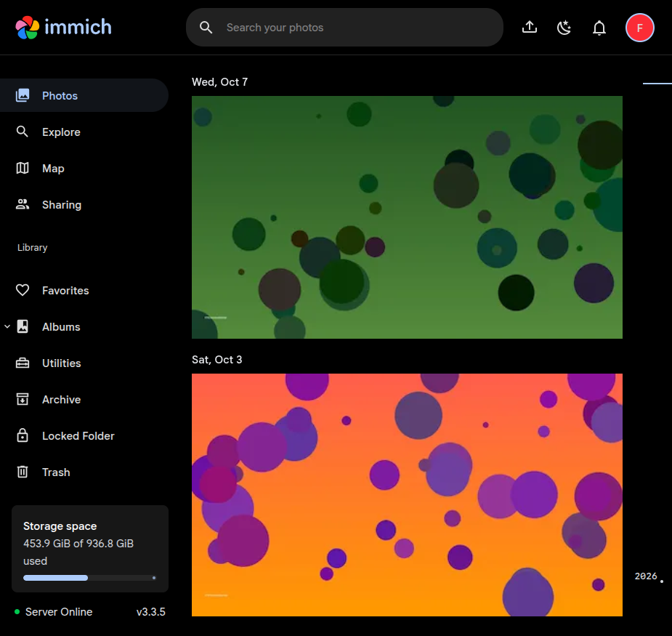Click the search magnifier icon in search bar
This screenshot has width=672, height=636.
point(206,28)
